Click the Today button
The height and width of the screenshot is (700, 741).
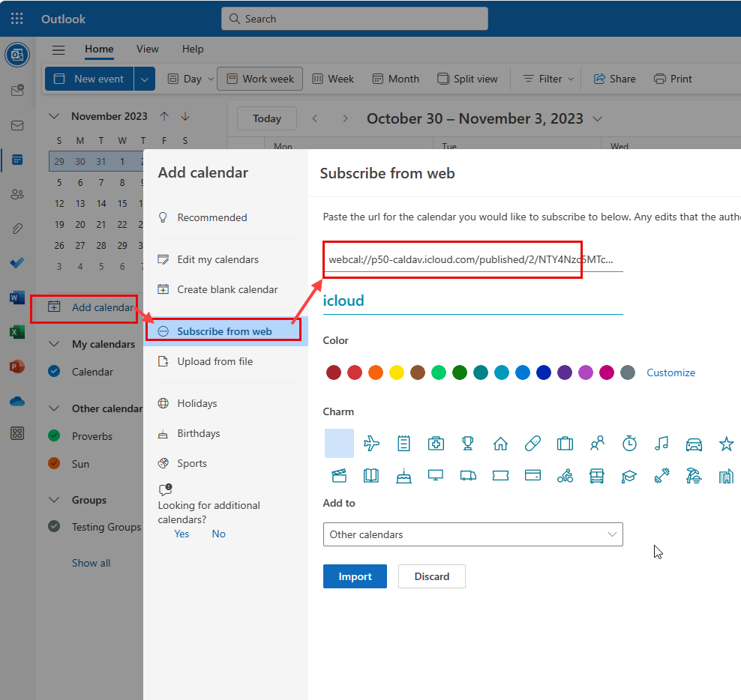[x=267, y=118]
